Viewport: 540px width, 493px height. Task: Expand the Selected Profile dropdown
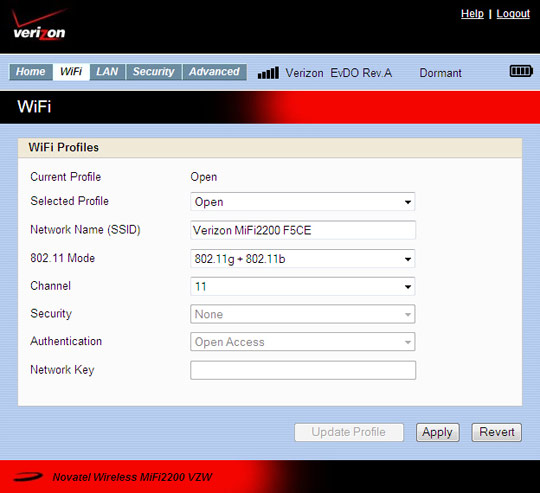(x=303, y=202)
